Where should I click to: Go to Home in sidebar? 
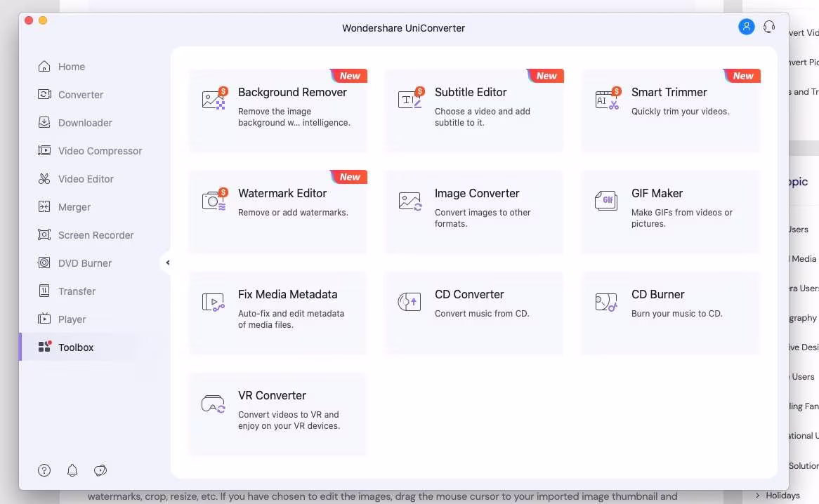[72, 66]
